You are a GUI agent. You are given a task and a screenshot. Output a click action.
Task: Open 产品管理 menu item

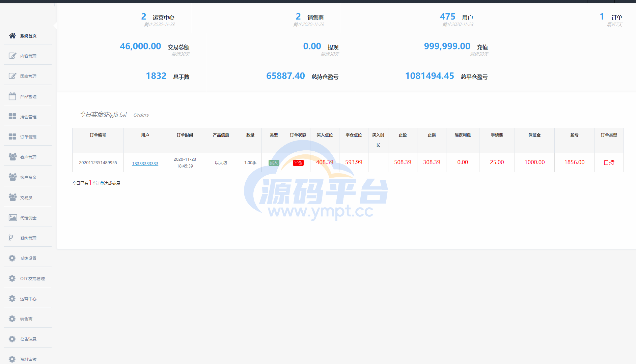tap(28, 96)
